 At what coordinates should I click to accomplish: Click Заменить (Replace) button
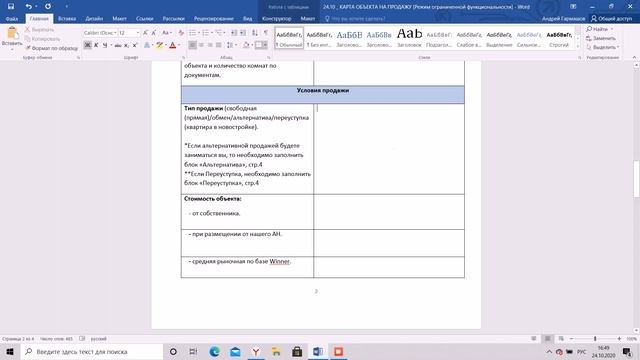601,38
